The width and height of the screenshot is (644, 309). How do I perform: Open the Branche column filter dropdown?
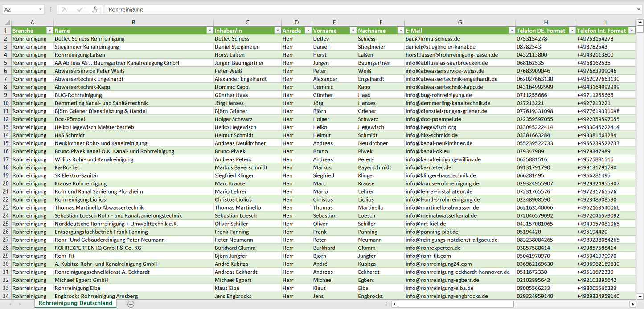coord(49,31)
